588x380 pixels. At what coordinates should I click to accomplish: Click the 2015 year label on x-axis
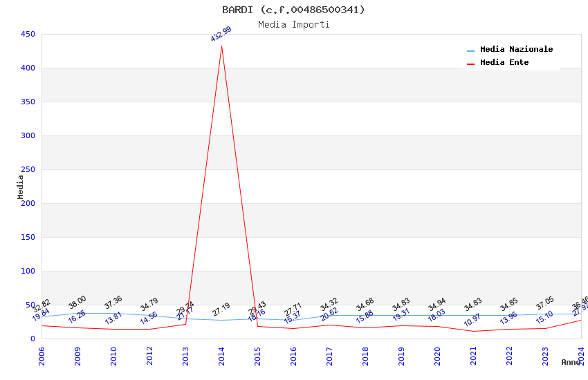click(257, 356)
